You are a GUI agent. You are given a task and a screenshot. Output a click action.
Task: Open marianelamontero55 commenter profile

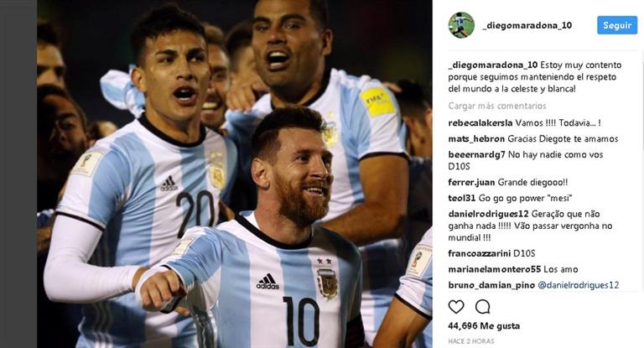click(495, 269)
